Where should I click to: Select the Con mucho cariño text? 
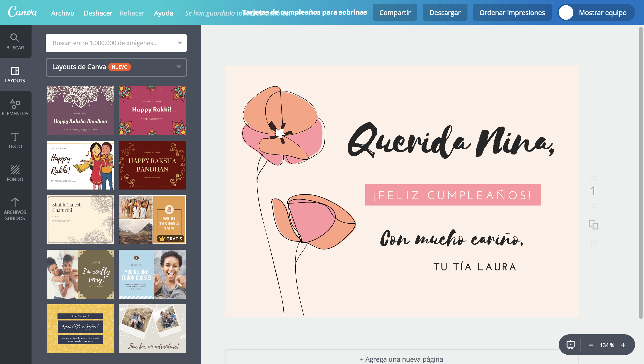452,238
